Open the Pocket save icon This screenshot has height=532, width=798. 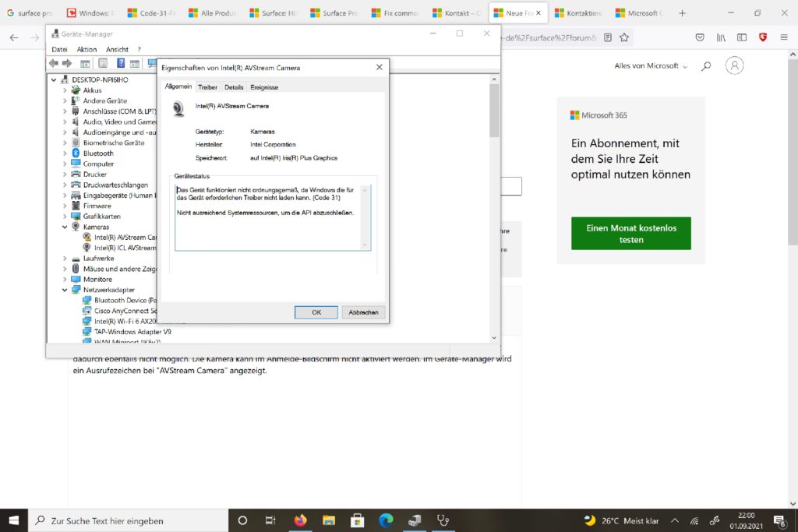700,37
